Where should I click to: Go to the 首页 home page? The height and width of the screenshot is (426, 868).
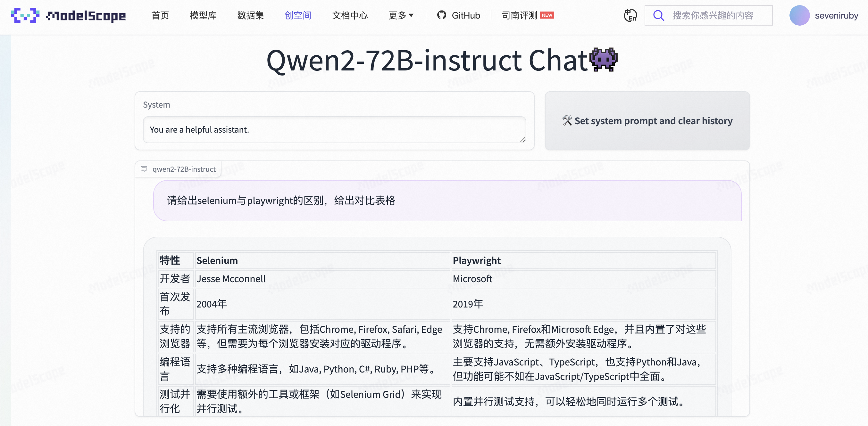tap(160, 15)
